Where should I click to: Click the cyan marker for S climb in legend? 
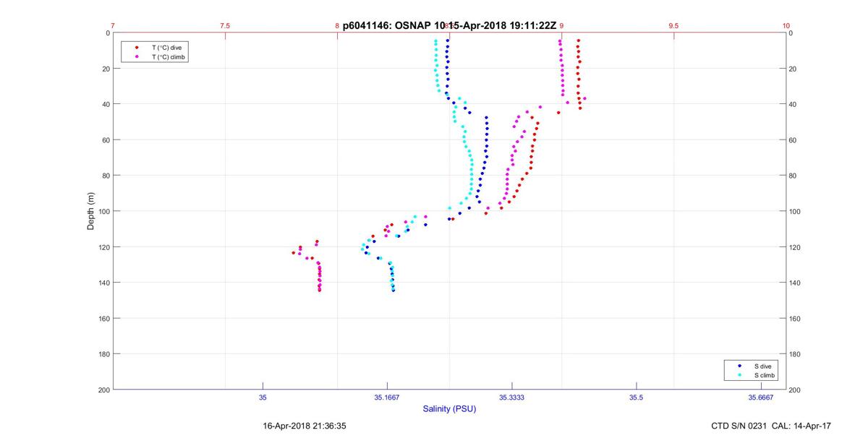(x=740, y=375)
